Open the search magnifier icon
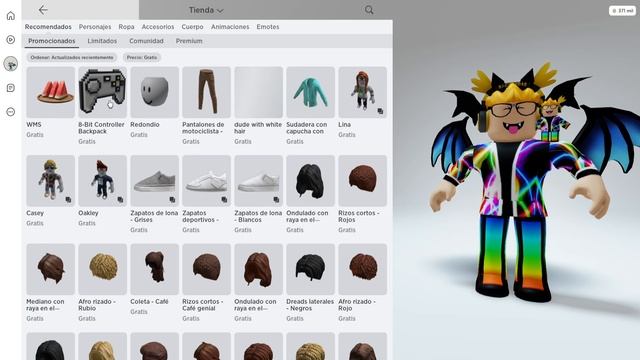The height and width of the screenshot is (360, 640). pyautogui.click(x=369, y=10)
